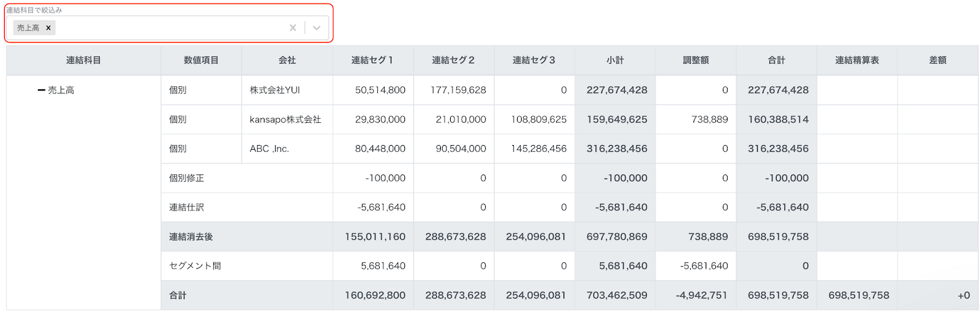The image size is (980, 312).
Task: Click the 株式会社YUI company cell
Action: coord(287,91)
